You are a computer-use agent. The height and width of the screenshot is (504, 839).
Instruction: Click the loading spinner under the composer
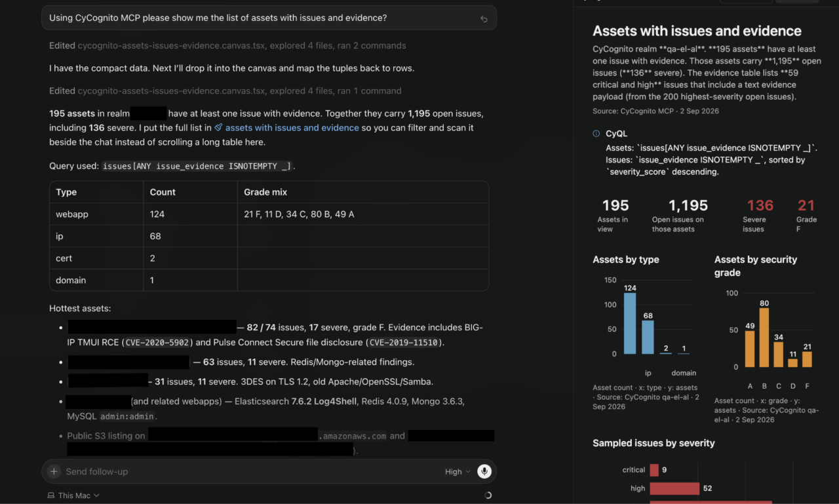click(x=488, y=495)
